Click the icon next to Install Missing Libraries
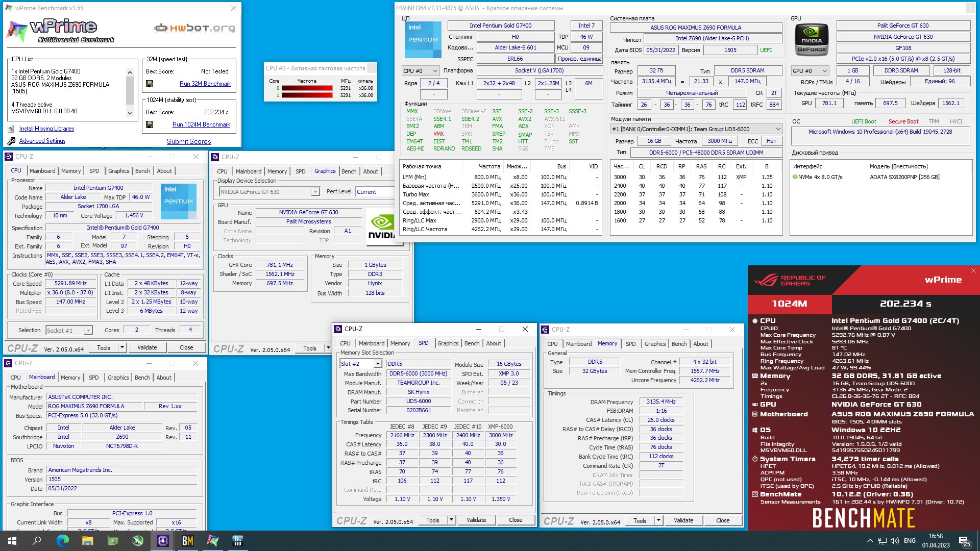The height and width of the screenshot is (551, 980). tap(11, 129)
